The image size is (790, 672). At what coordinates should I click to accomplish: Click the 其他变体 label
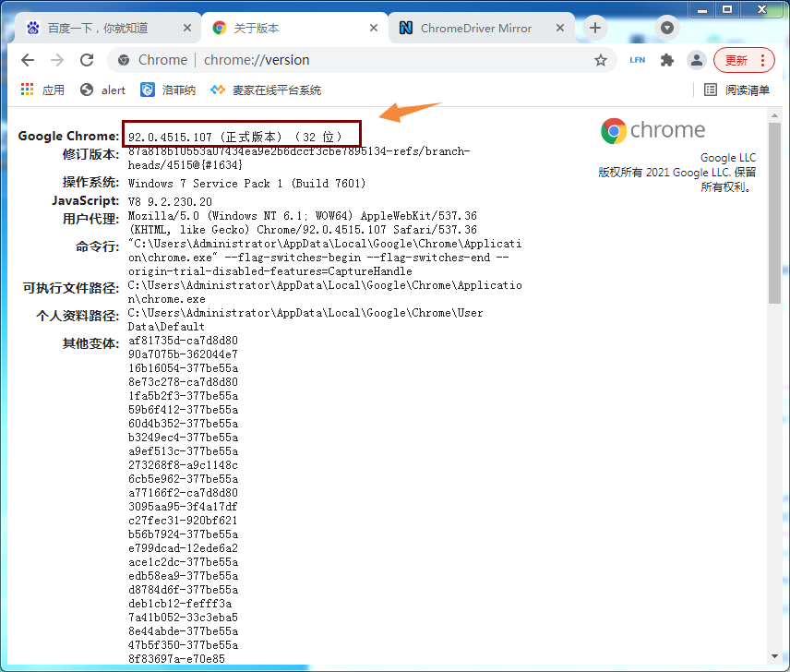click(90, 343)
